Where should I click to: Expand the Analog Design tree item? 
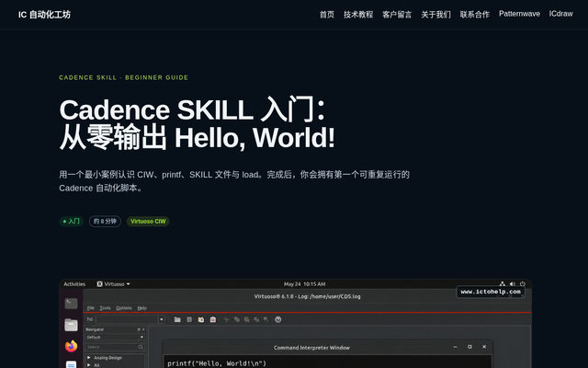coord(89,358)
